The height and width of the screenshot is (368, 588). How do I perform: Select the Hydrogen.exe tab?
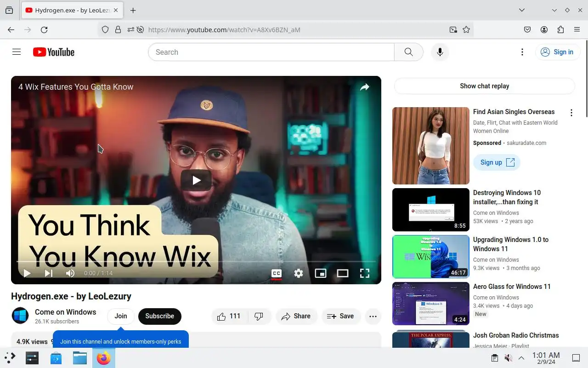click(72, 10)
